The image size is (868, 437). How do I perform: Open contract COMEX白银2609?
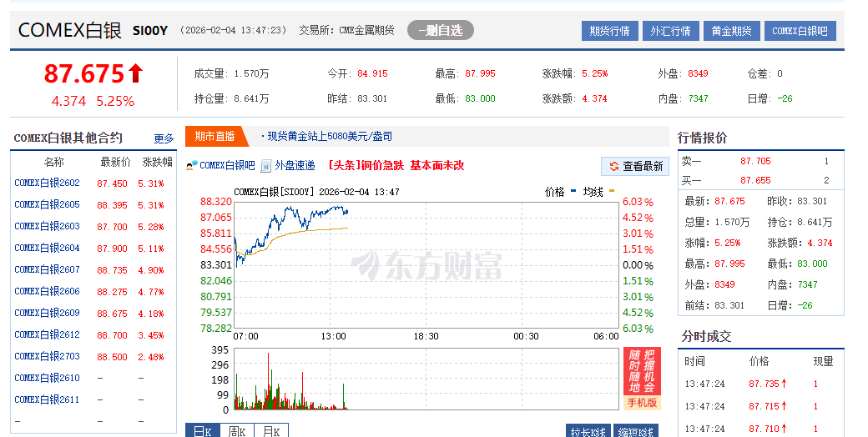[47, 313]
